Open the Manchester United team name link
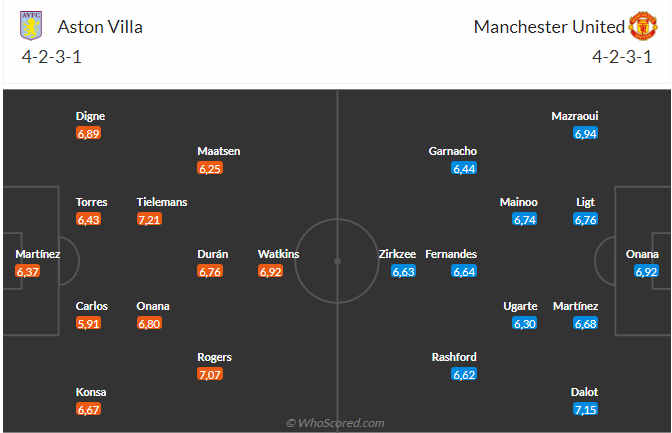The height and width of the screenshot is (433, 672). click(x=549, y=27)
